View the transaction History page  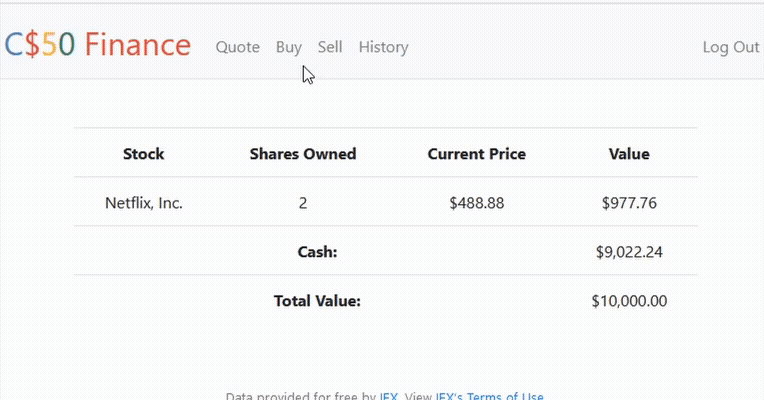pos(383,47)
